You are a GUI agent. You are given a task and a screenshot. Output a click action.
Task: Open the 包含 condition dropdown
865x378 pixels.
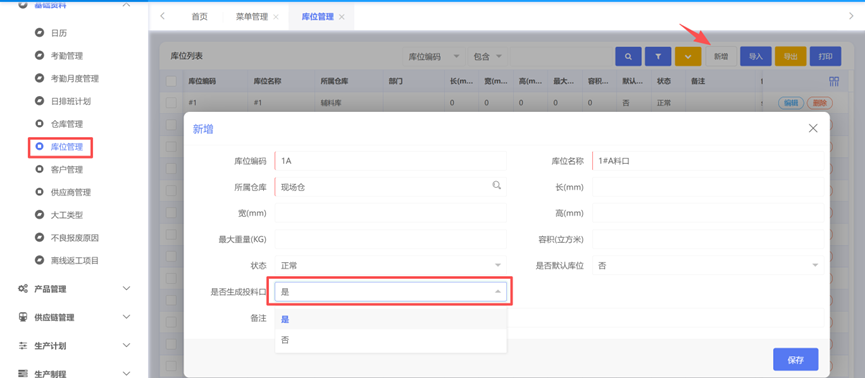487,56
